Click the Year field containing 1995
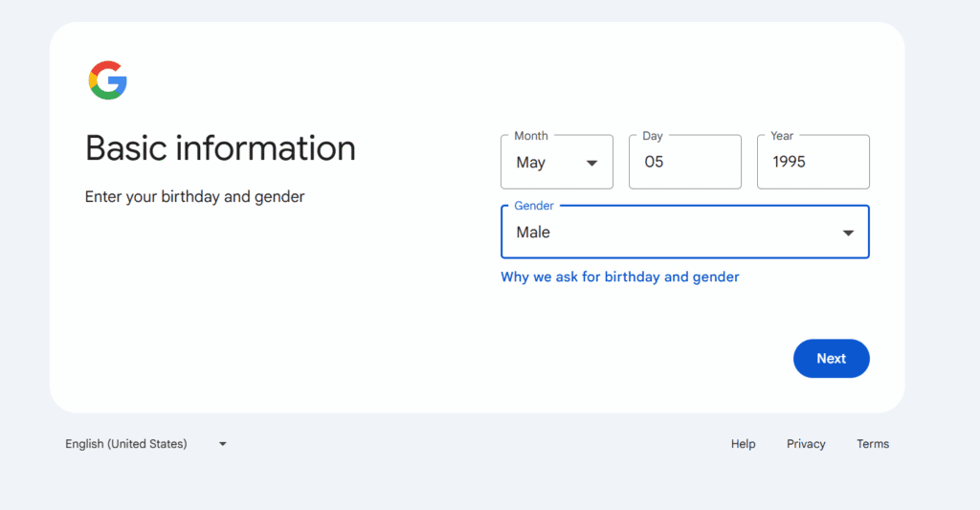The width and height of the screenshot is (980, 510). coord(813,163)
